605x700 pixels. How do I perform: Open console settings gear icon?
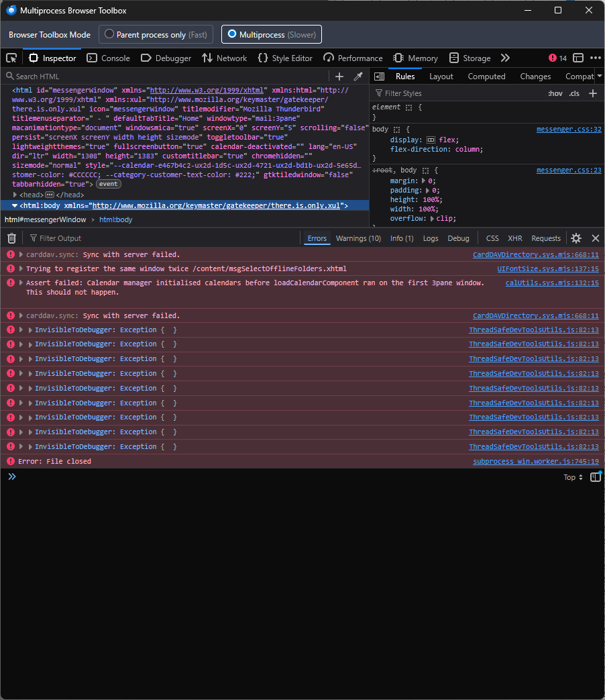click(575, 238)
